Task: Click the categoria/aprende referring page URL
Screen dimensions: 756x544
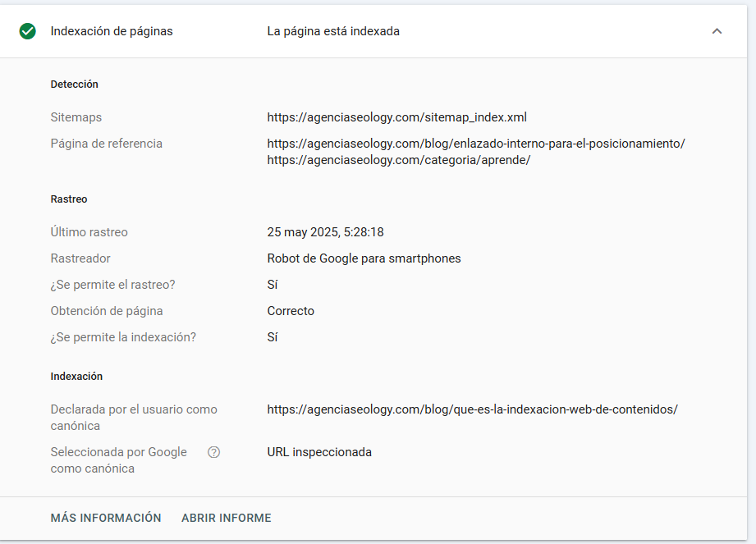Action: (x=398, y=160)
